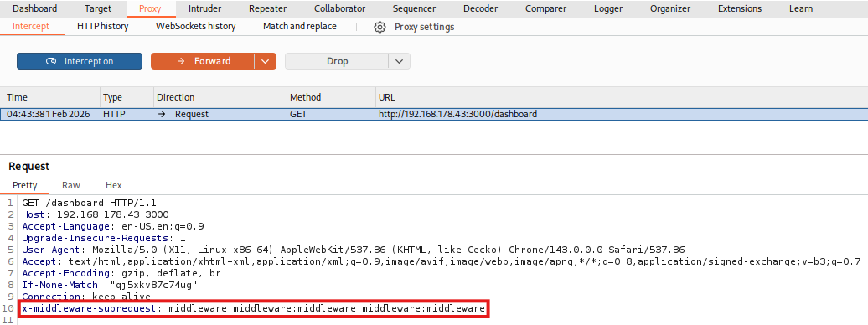Open the Forward button dropdown arrow
The height and width of the screenshot is (325, 868).
click(265, 61)
